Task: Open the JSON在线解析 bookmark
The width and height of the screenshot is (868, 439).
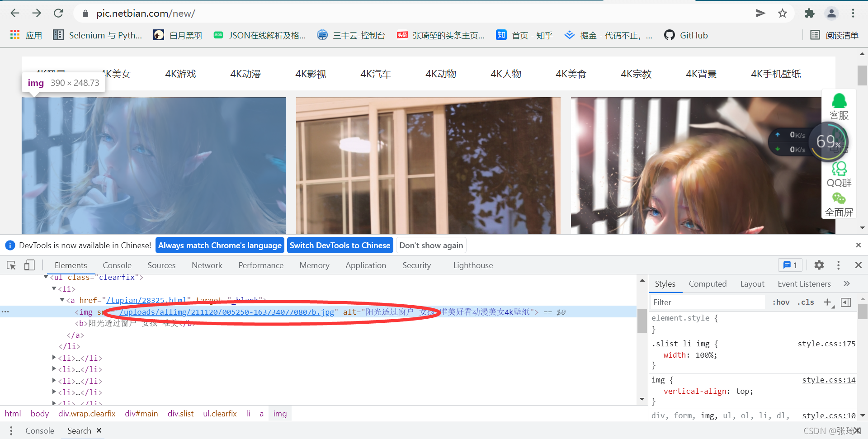Action: (259, 35)
